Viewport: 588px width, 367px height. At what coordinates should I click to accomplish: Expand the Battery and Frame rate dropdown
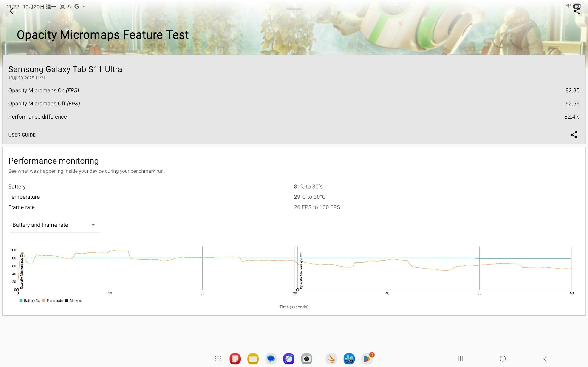pos(40,225)
